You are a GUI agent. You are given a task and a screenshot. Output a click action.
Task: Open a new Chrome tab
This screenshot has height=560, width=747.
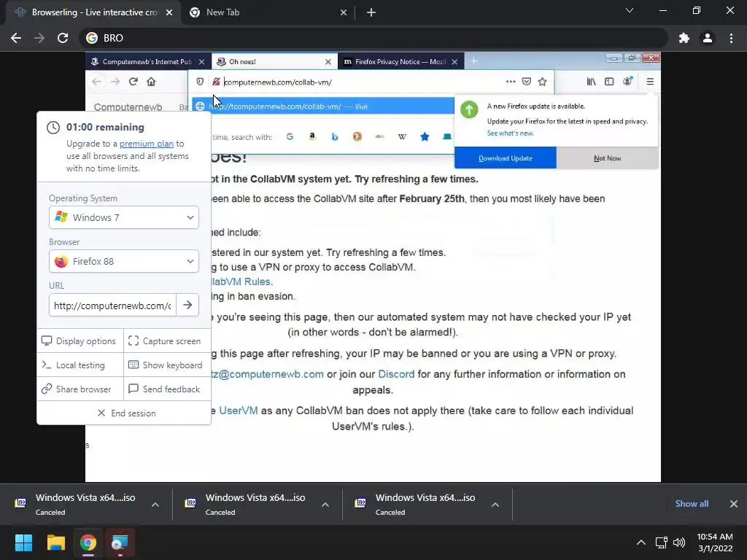371,12
